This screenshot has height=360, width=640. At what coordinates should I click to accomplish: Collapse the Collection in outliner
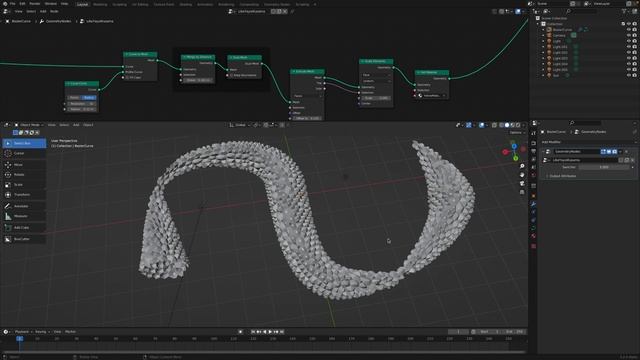[539, 24]
